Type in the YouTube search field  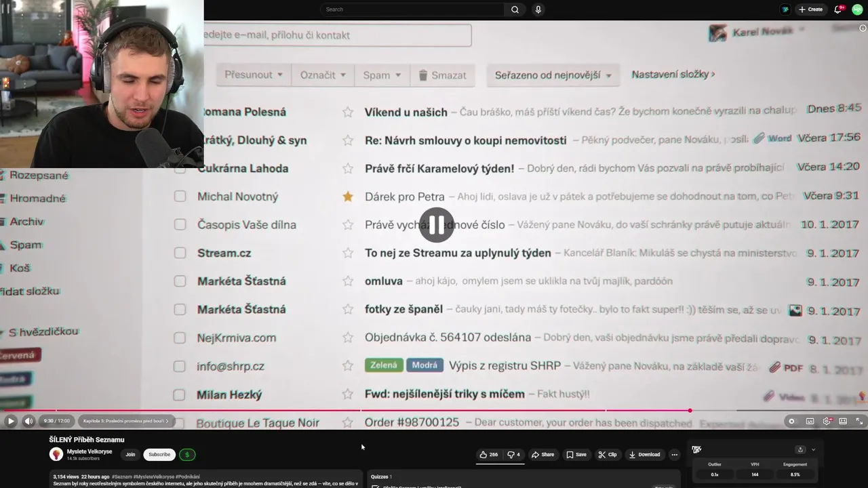point(413,9)
